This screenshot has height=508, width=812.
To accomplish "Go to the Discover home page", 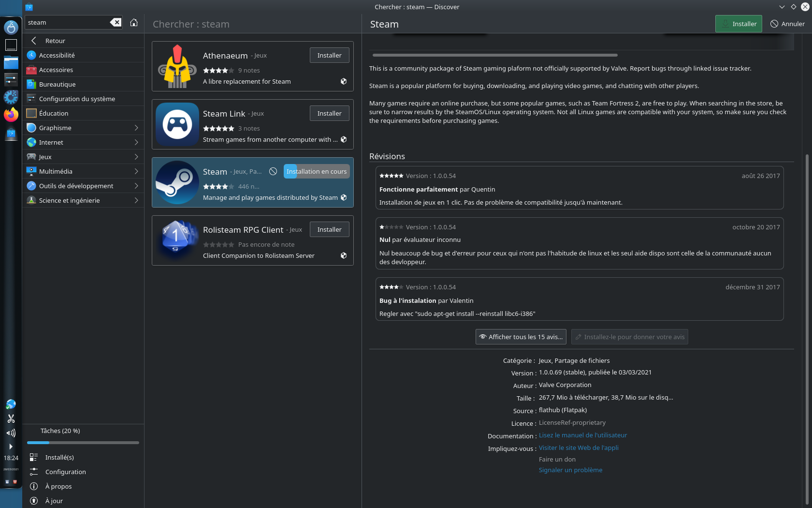I will click(134, 22).
